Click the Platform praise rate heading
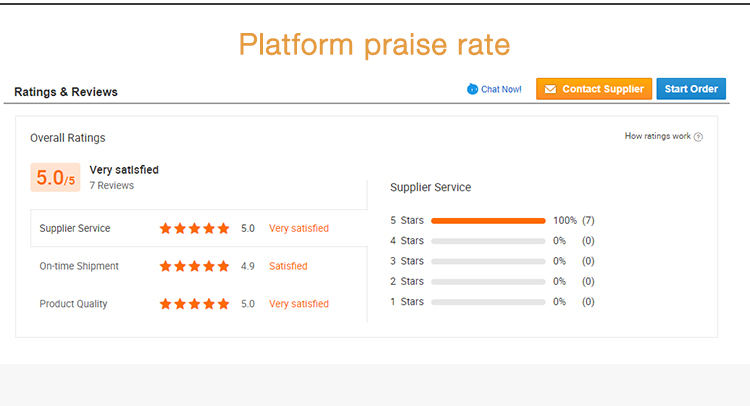 click(x=374, y=45)
